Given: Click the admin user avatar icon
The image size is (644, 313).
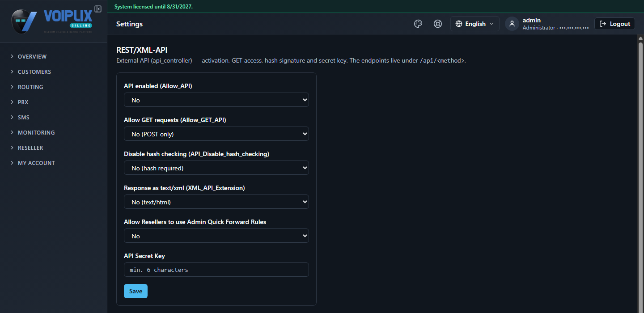Looking at the screenshot, I should click(512, 24).
